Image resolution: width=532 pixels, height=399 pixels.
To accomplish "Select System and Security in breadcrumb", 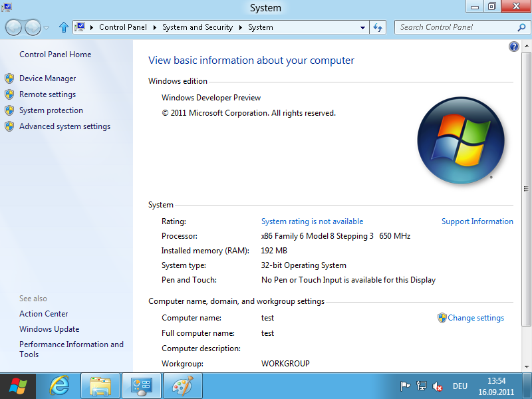I will pyautogui.click(x=197, y=27).
